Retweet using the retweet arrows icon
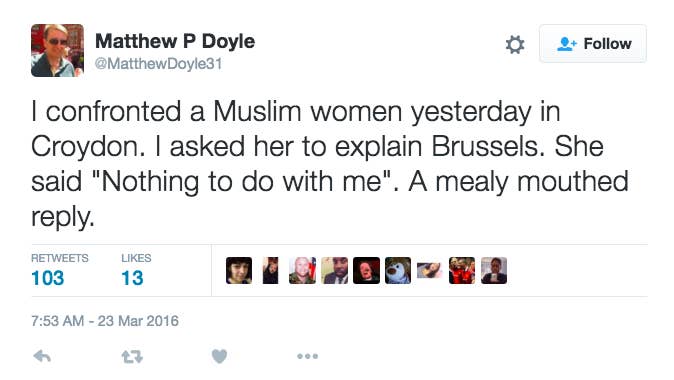The width and height of the screenshot is (674, 380). (x=132, y=357)
